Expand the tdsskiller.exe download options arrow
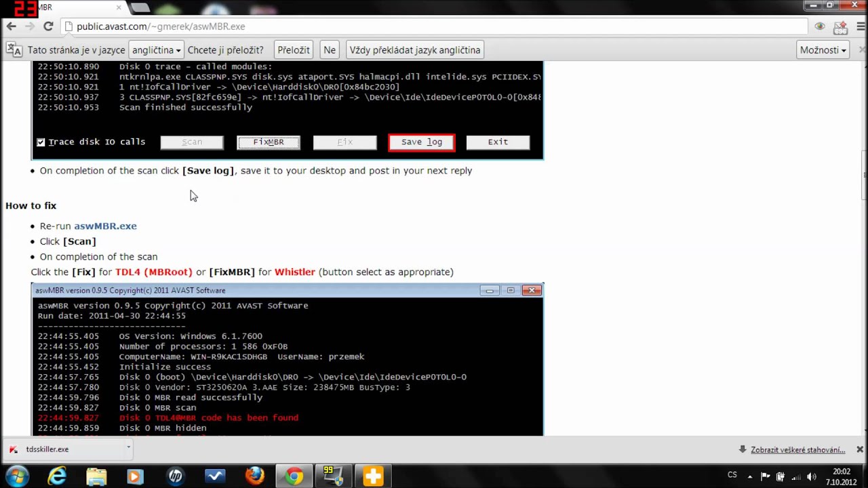This screenshot has height=488, width=868. coord(128,447)
